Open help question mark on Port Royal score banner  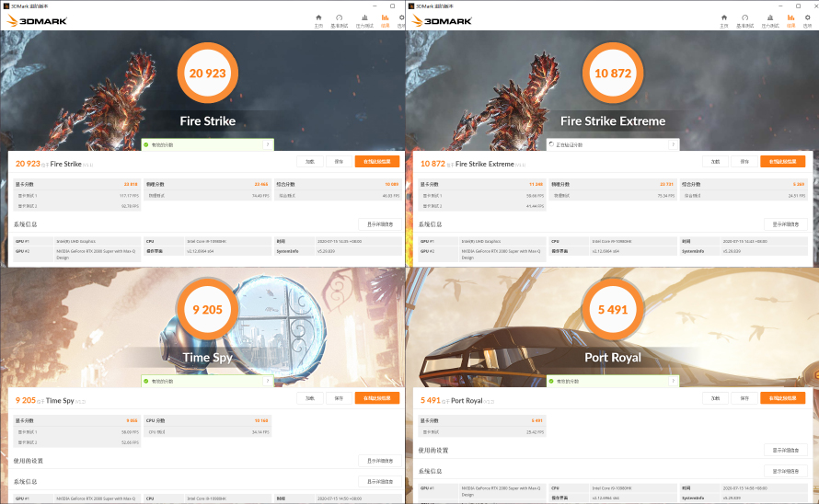click(x=673, y=381)
